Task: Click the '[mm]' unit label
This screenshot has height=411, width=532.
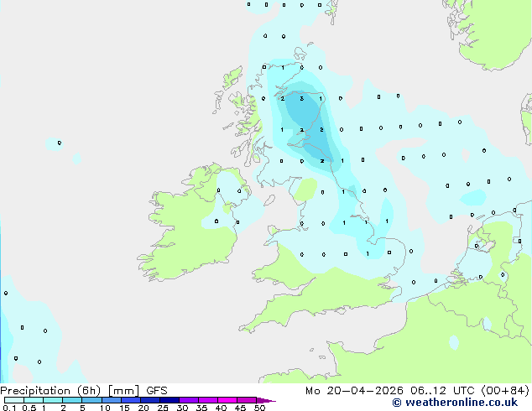Action: (x=124, y=391)
